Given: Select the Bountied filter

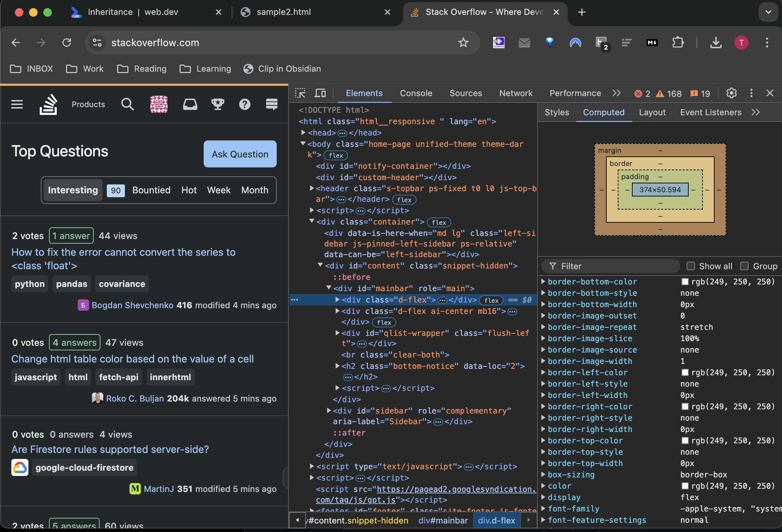Looking at the screenshot, I should [x=151, y=190].
